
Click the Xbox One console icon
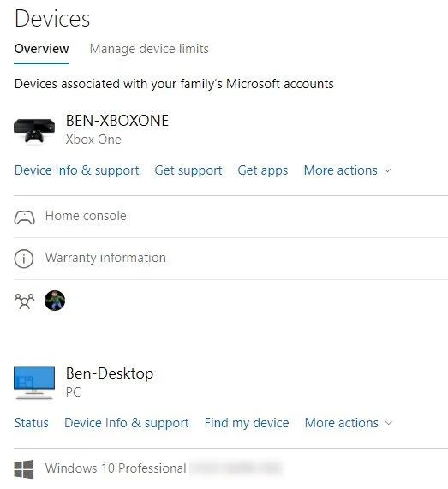click(x=34, y=131)
